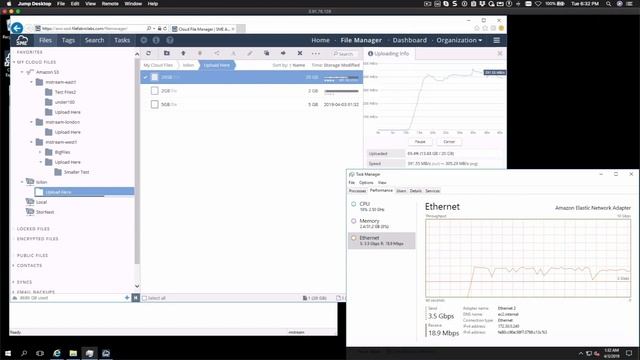
Task: Check the Select all checkbox
Action: point(144,298)
